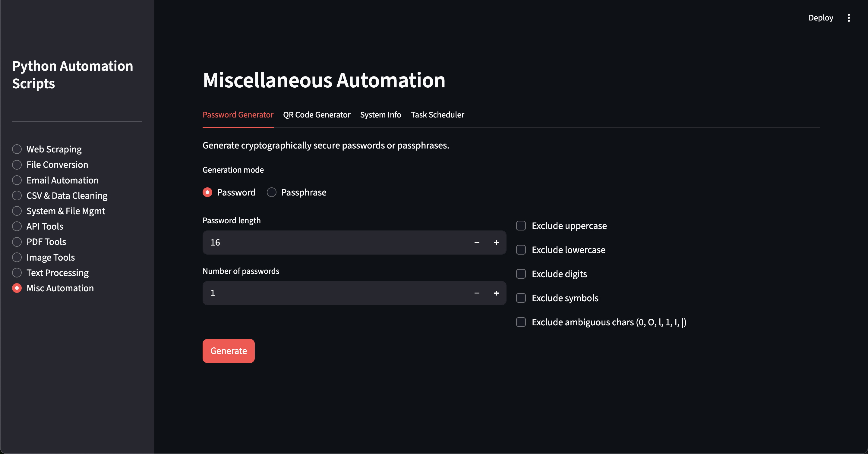Open the Email Automation section

tap(62, 180)
